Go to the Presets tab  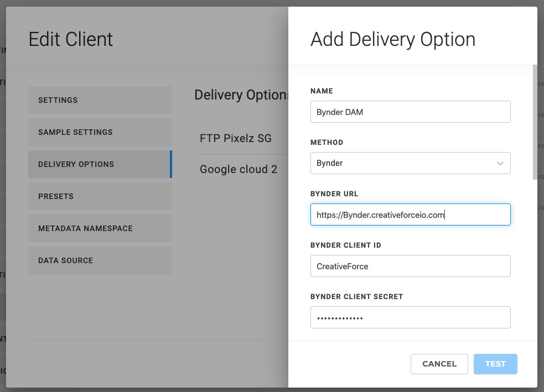click(x=100, y=196)
